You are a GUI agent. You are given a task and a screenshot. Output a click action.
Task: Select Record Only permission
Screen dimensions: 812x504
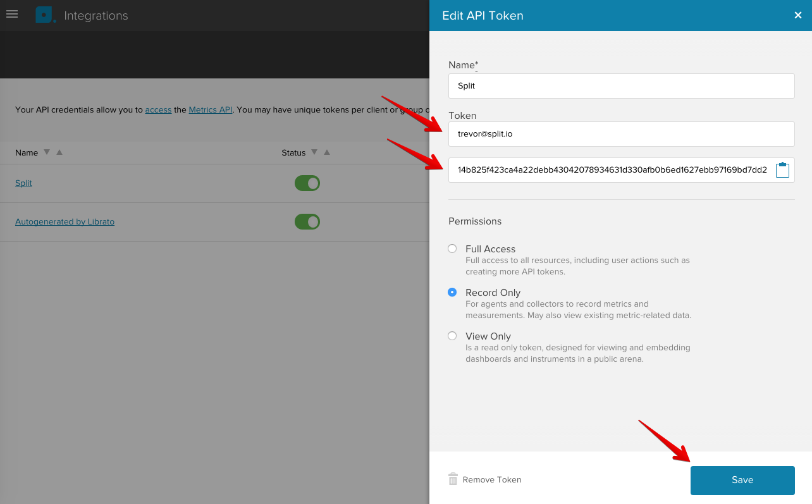point(452,292)
